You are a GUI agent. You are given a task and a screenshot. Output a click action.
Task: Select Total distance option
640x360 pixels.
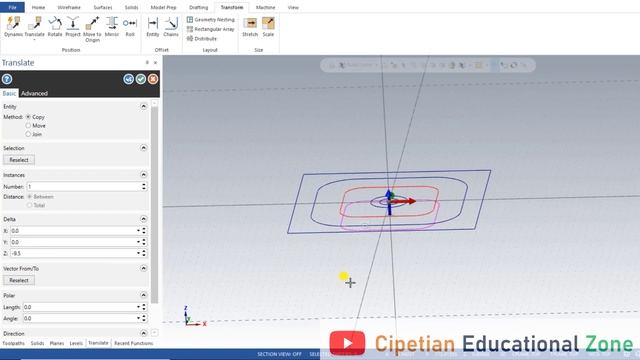coord(29,205)
